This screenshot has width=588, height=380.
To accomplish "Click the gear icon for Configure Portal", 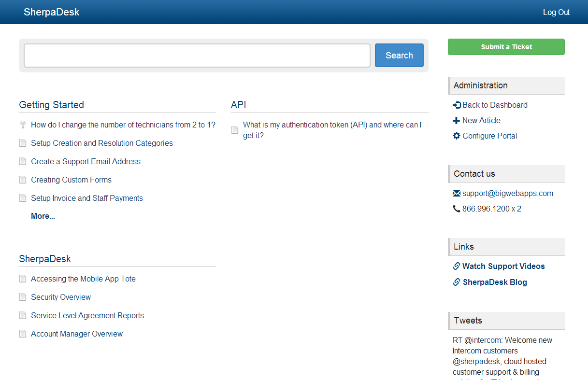I will coord(457,136).
